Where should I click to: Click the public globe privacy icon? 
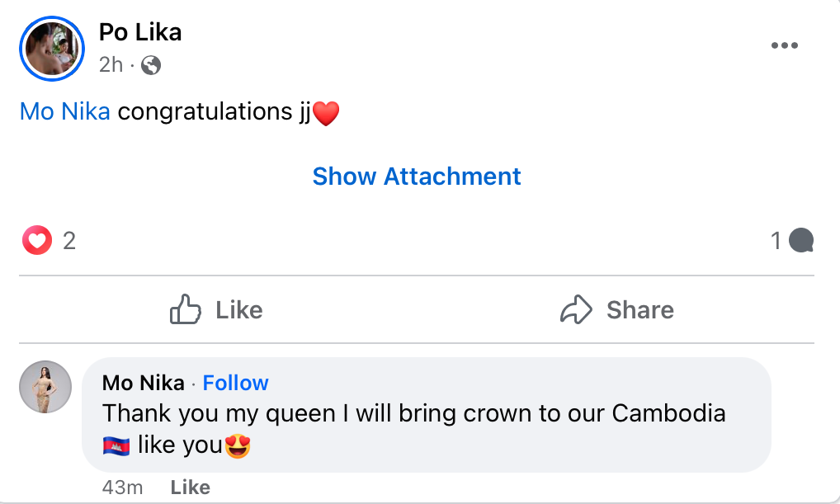[x=151, y=65]
